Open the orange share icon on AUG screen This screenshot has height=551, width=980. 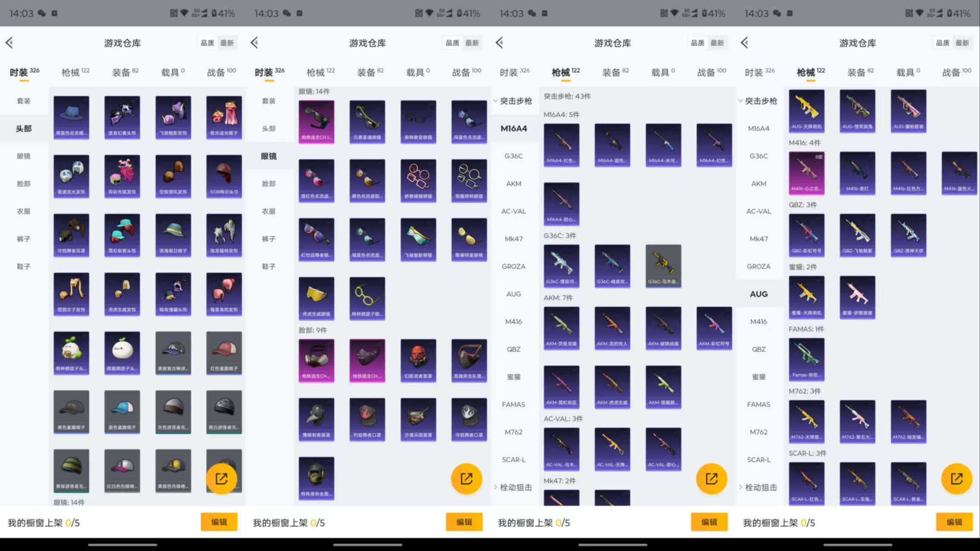(x=957, y=479)
